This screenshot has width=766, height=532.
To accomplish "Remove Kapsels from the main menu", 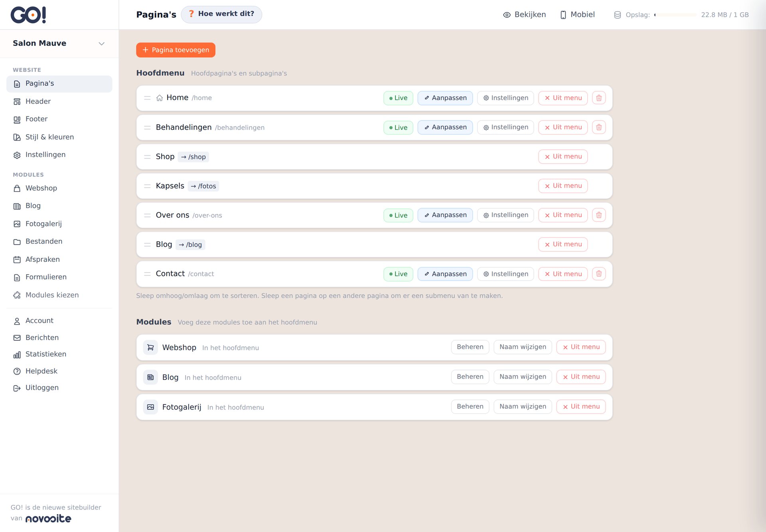I will [563, 186].
